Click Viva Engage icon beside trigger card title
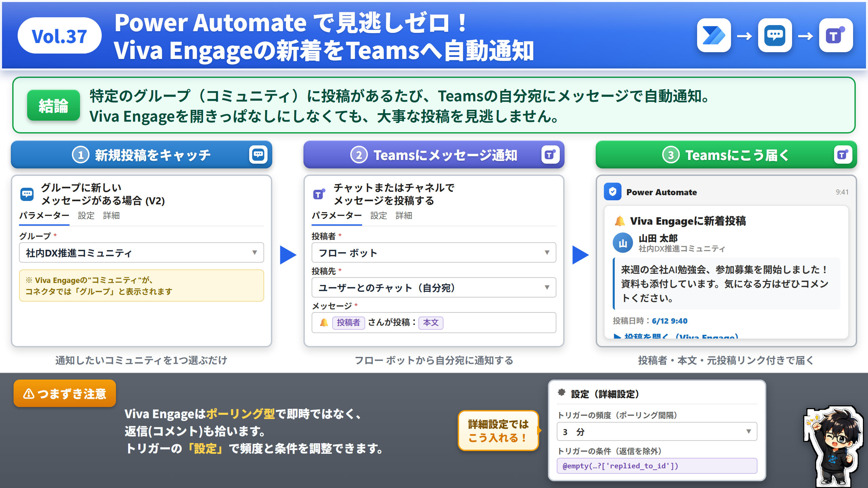Image resolution: width=868 pixels, height=488 pixels. 27,194
